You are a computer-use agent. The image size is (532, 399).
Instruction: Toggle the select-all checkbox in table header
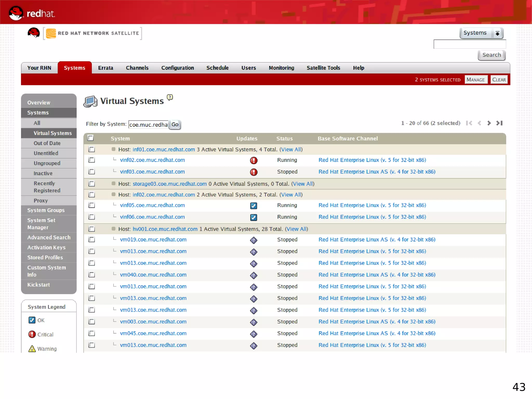91,138
